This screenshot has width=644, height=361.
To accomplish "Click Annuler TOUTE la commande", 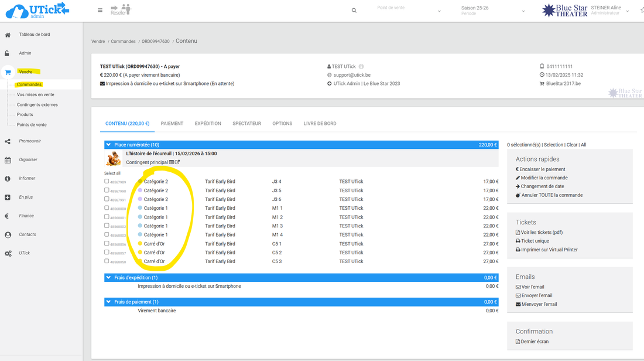I will point(551,195).
